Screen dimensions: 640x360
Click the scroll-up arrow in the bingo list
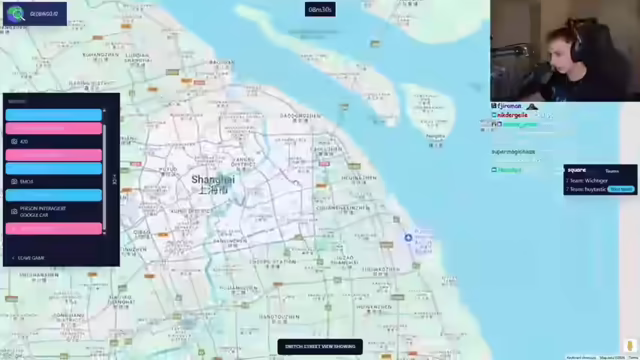tap(104, 111)
